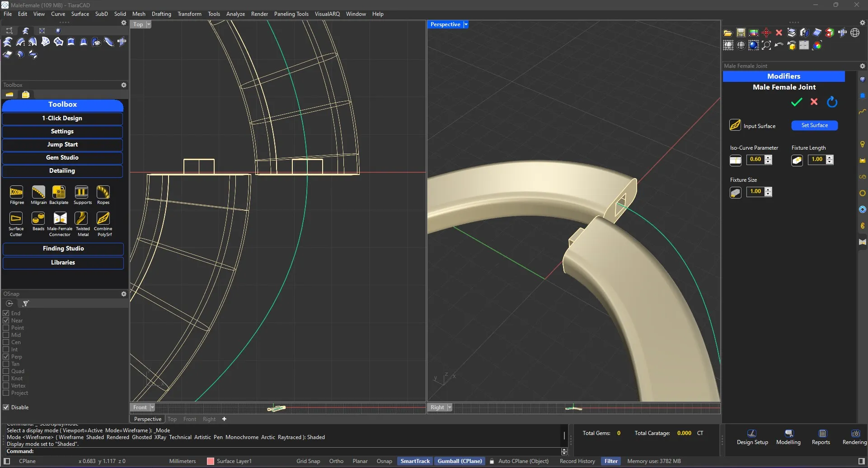Open the Paneling Tools menu
This screenshot has height=468, width=868.
tap(291, 14)
